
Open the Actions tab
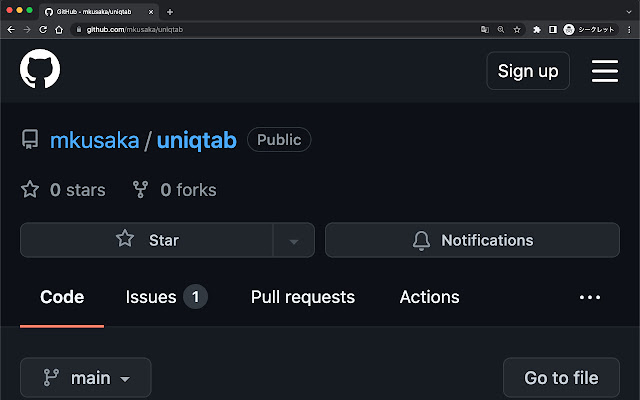point(429,297)
